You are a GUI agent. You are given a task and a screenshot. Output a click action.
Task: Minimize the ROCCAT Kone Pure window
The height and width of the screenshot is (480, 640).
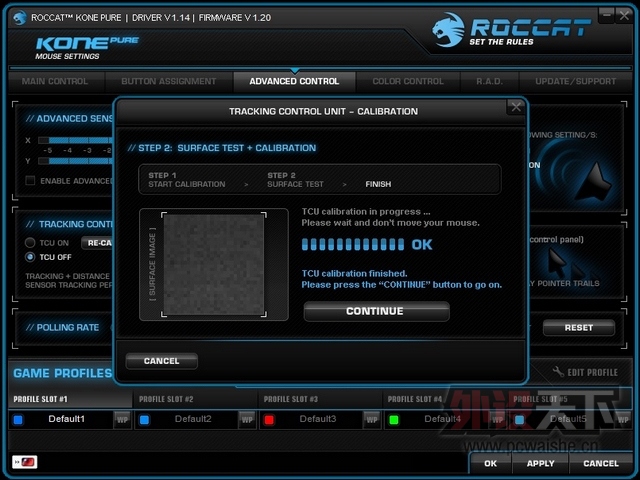[x=606, y=16]
